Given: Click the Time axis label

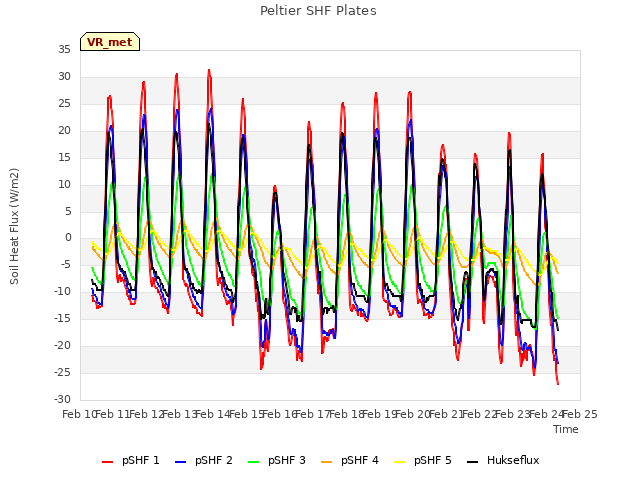Looking at the screenshot, I should [x=566, y=429].
